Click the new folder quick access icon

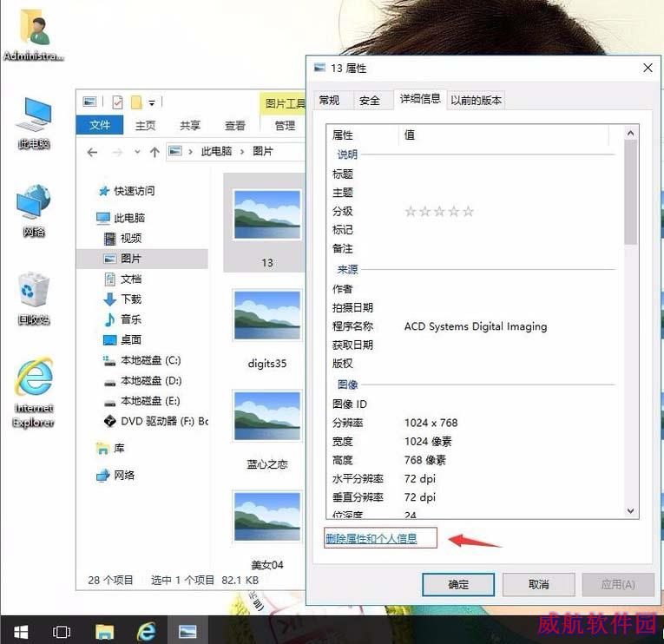[x=136, y=102]
